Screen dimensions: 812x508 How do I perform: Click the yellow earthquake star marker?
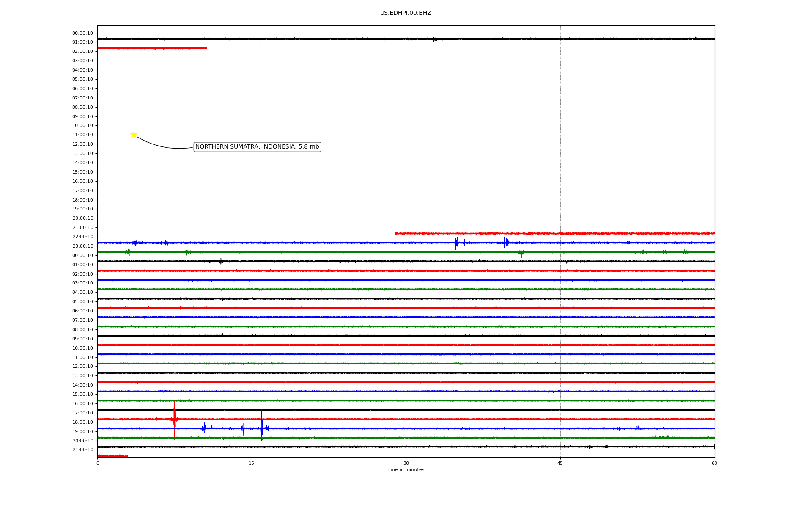point(134,135)
